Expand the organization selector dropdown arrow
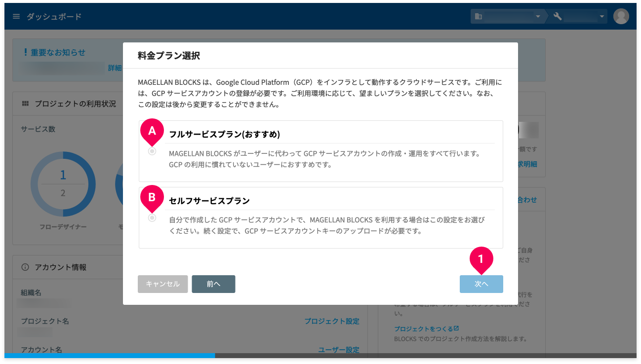 pos(538,17)
